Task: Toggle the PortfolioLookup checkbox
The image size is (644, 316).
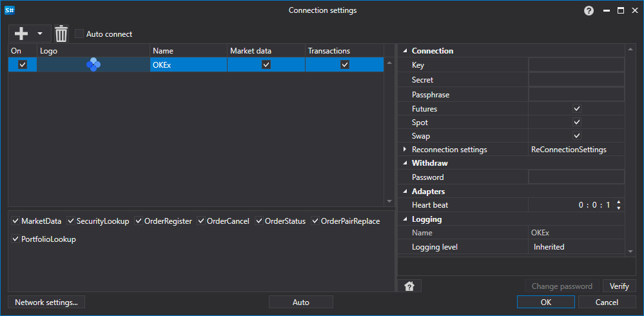Action: point(15,239)
